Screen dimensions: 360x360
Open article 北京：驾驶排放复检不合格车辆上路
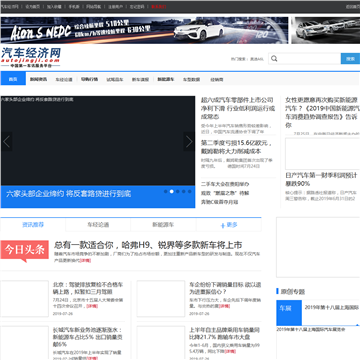click(88, 288)
